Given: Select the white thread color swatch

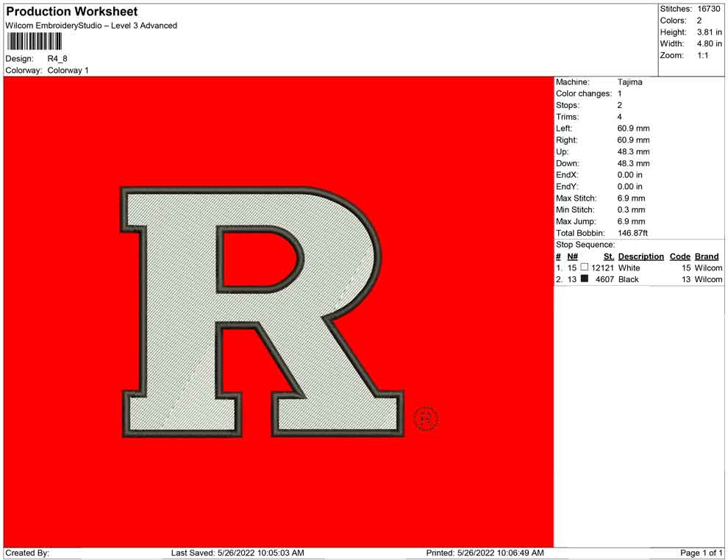Looking at the screenshot, I should [585, 268].
